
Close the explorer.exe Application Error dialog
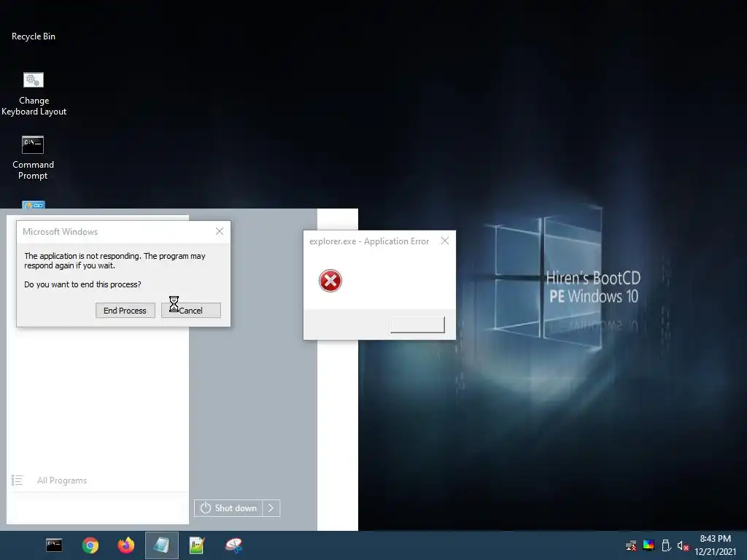tap(445, 241)
